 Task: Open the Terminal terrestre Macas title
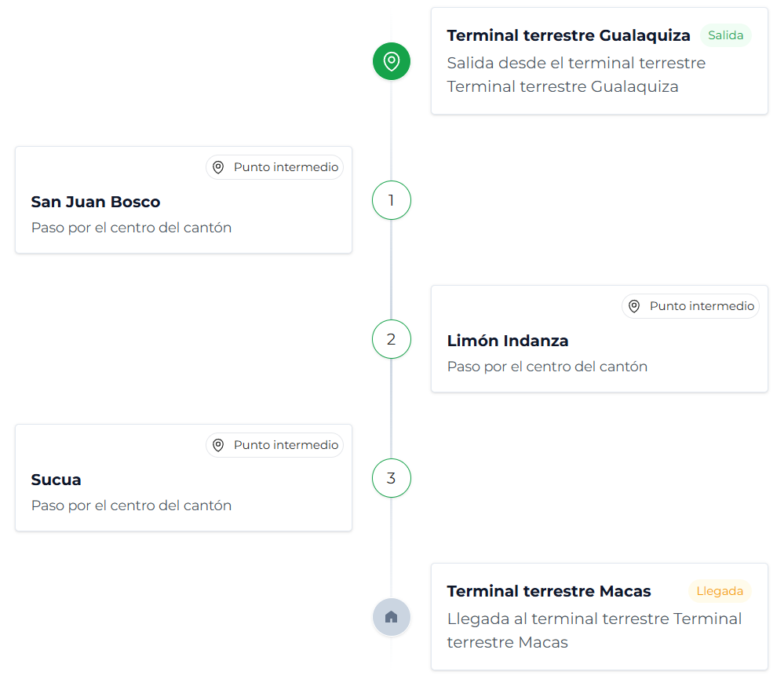[x=549, y=591]
